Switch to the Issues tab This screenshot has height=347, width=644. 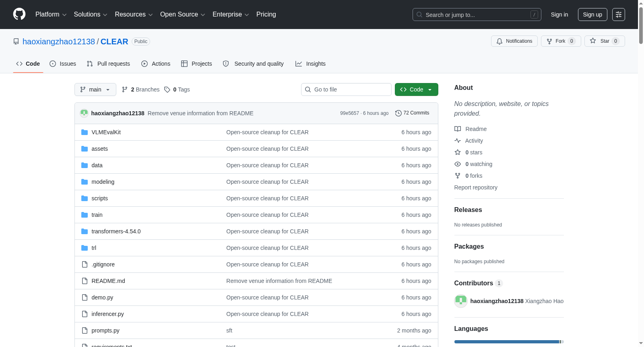pos(63,64)
